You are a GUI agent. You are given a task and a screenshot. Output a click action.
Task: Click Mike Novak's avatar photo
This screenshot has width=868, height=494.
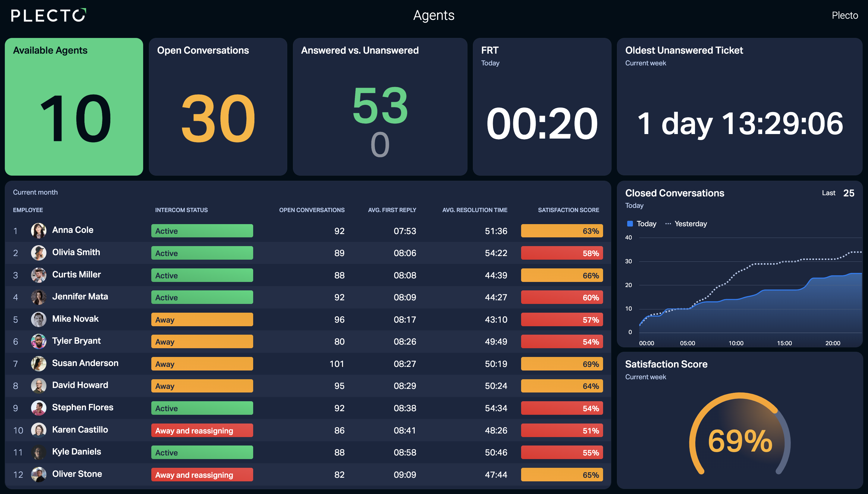pyautogui.click(x=39, y=319)
